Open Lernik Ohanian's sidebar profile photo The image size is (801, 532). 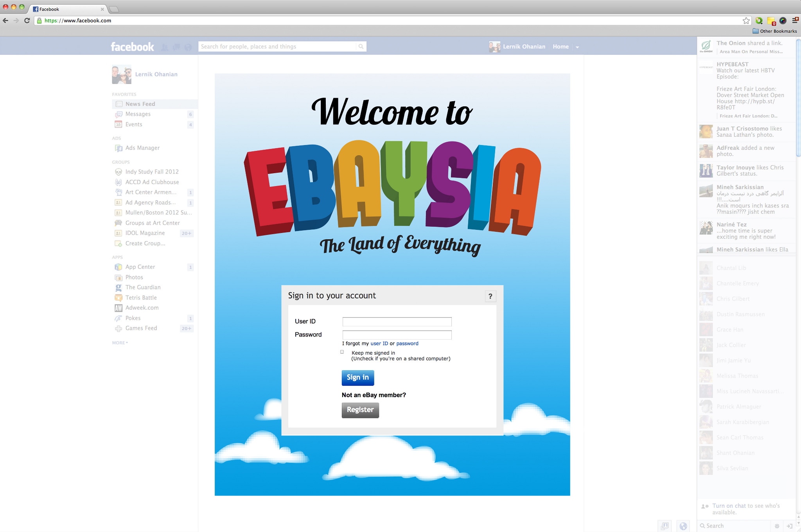pyautogui.click(x=122, y=74)
